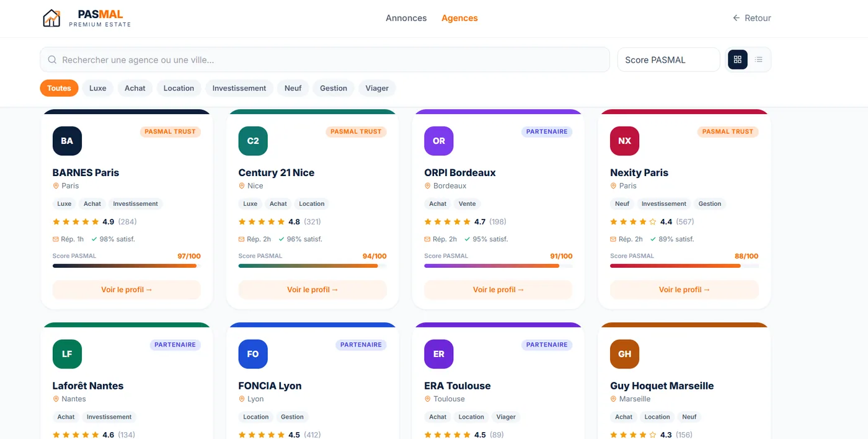Click location pin icon next to Bordeaux

pyautogui.click(x=428, y=186)
